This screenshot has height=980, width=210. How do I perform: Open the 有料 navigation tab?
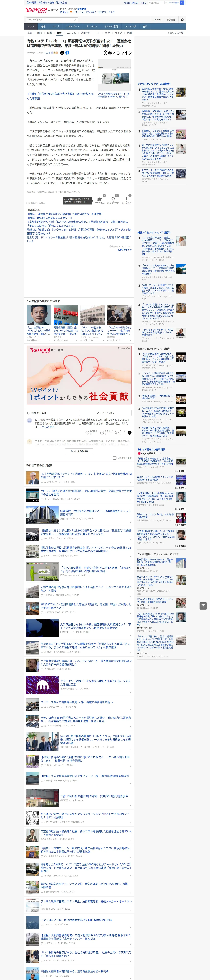(145, 27)
